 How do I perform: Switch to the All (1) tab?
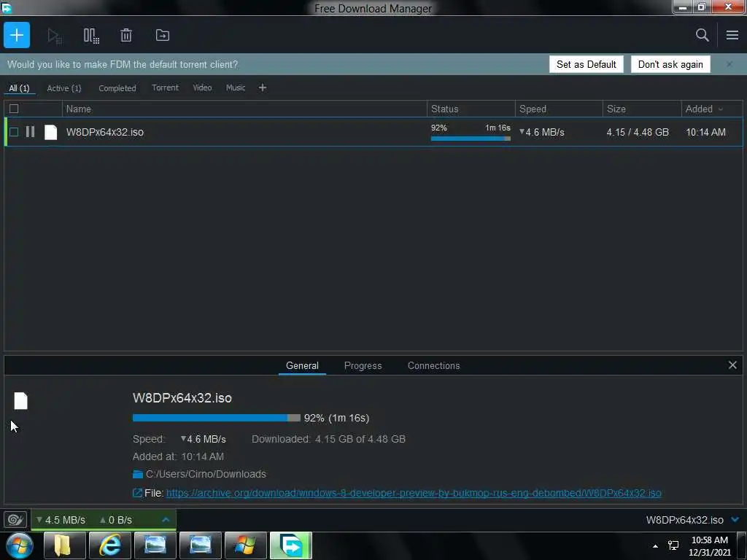[x=19, y=88]
